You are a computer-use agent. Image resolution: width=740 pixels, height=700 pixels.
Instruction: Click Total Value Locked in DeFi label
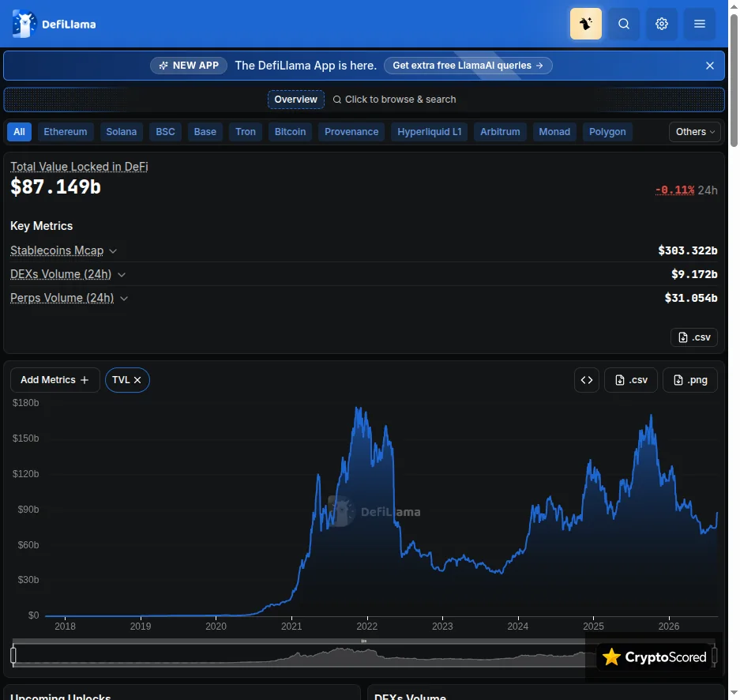79,167
